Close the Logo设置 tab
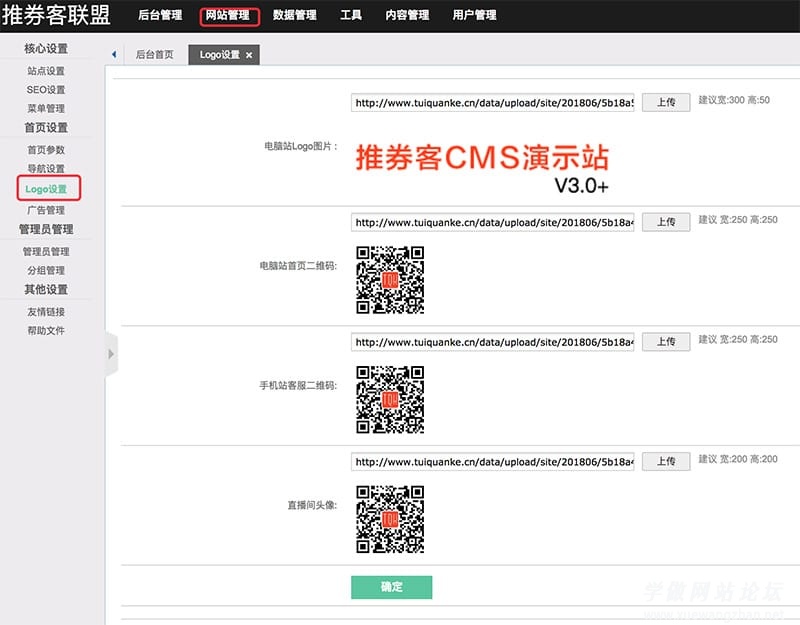This screenshot has height=625, width=800. click(x=249, y=55)
